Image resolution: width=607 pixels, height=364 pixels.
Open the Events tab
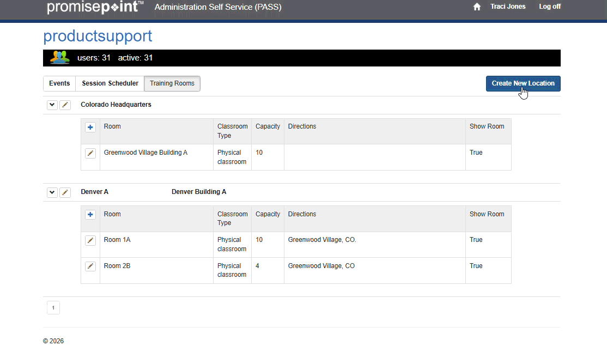pos(59,83)
